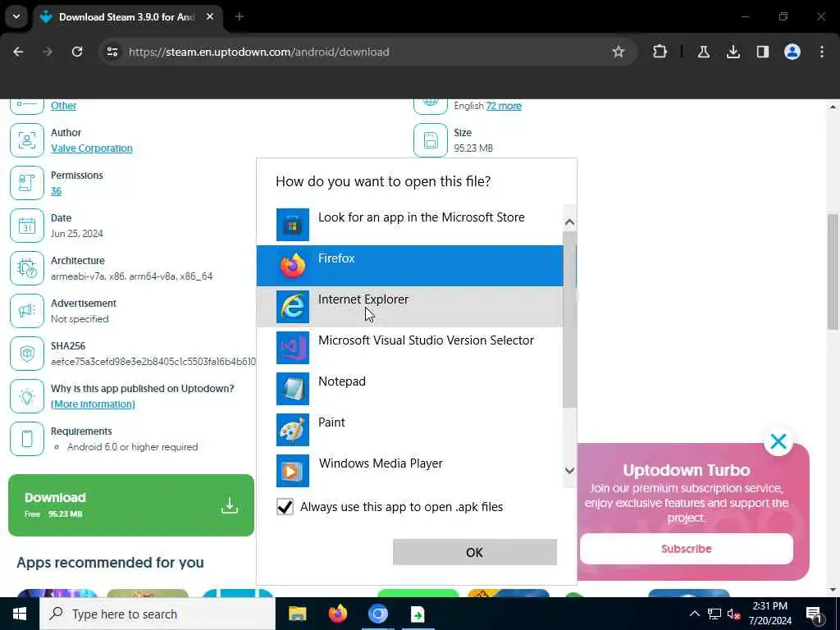Open File Explorer from the taskbar
This screenshot has width=840, height=630.
click(x=297, y=614)
